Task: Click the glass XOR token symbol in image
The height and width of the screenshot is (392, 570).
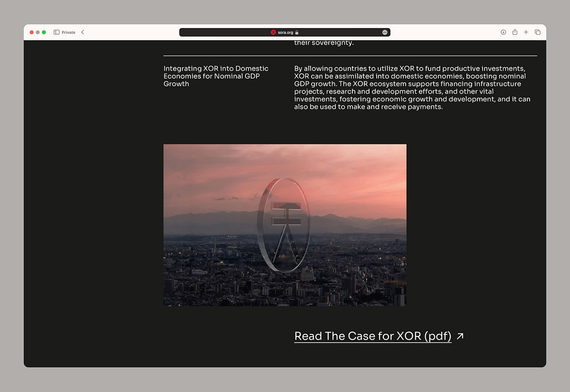Action: (284, 225)
